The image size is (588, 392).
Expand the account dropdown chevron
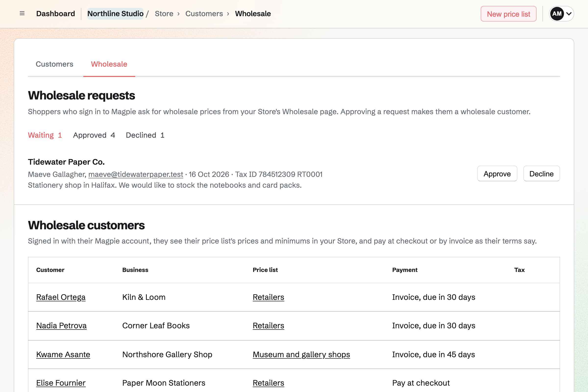coord(569,14)
